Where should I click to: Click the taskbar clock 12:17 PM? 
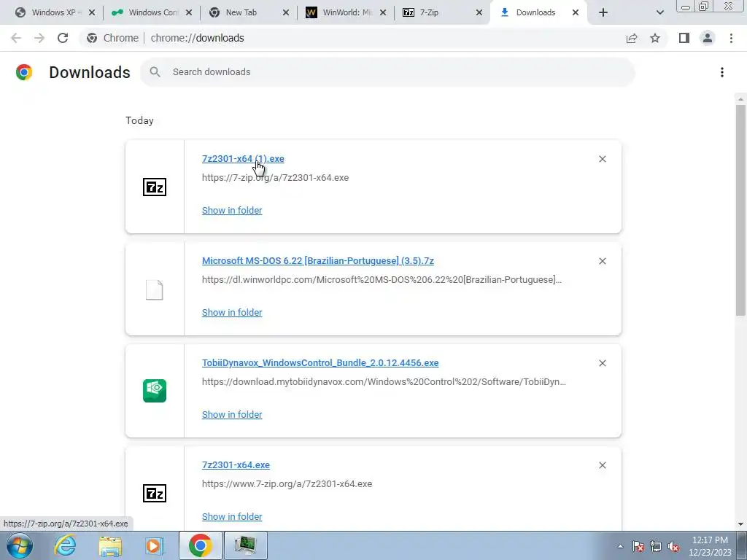(x=710, y=540)
